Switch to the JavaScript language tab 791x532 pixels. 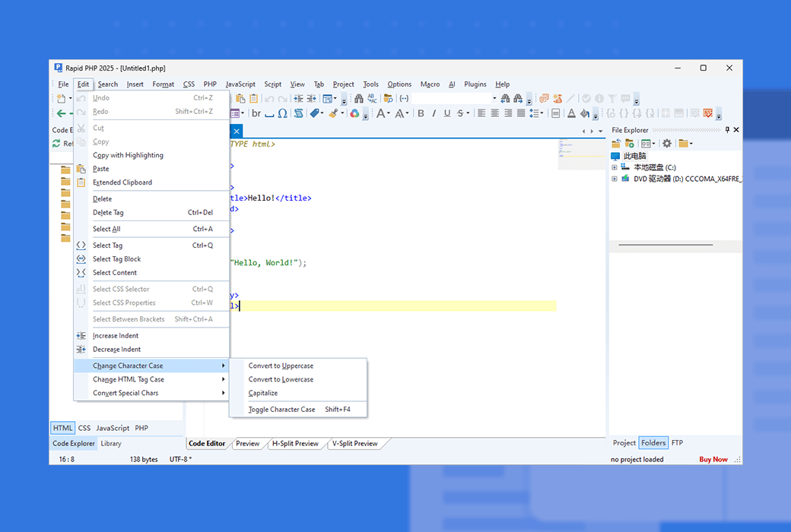[x=113, y=428]
